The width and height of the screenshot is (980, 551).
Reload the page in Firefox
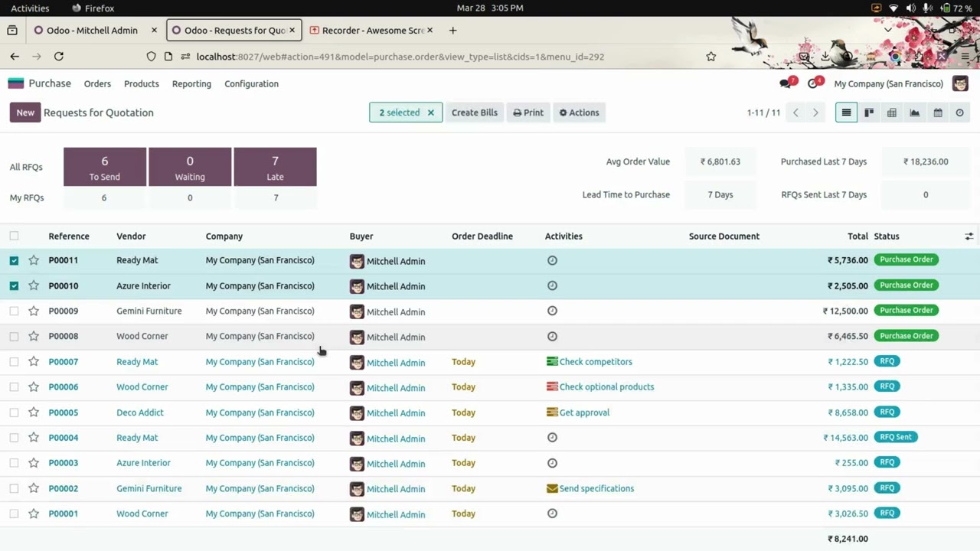point(59,56)
